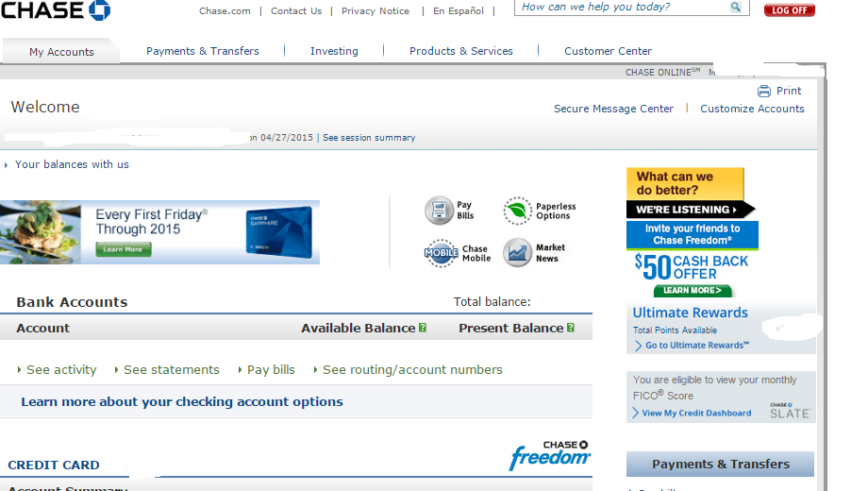The height and width of the screenshot is (491, 868).
Task: Click the Chase octagon logo
Action: pos(100,9)
